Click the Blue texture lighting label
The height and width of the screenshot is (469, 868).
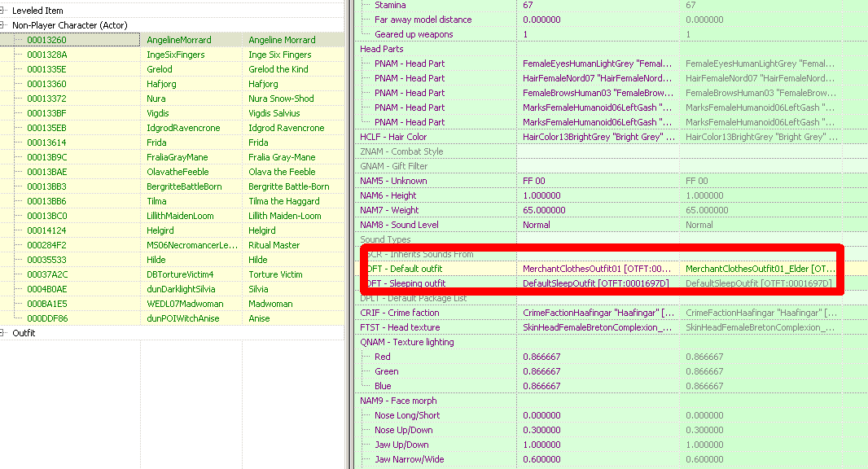pyautogui.click(x=383, y=386)
